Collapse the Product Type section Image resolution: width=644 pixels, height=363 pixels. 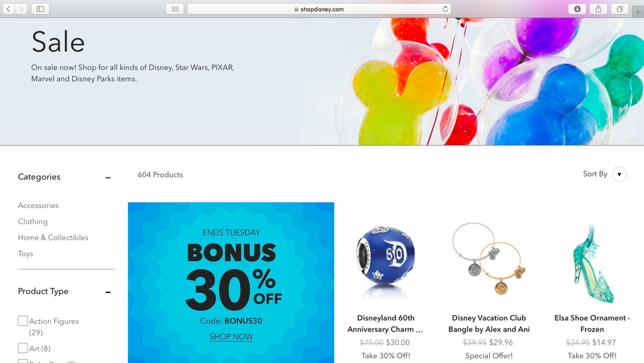click(108, 292)
